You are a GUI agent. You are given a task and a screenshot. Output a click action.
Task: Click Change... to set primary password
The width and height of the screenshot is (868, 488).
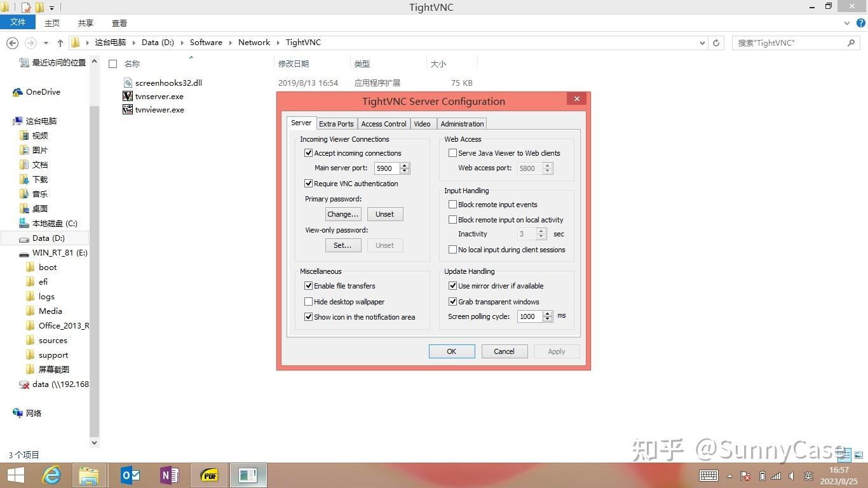342,214
